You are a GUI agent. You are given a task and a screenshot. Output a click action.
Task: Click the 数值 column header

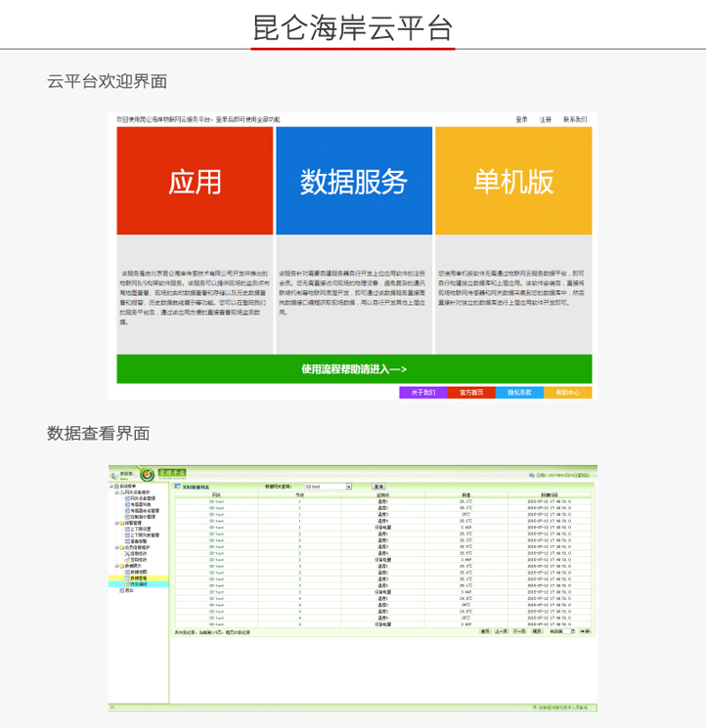click(x=465, y=494)
